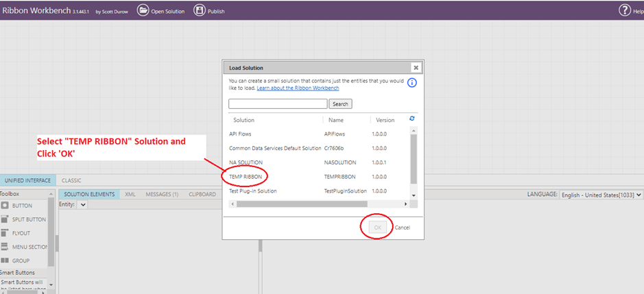
Task: Switch to the Classic tab
Action: (x=71, y=180)
